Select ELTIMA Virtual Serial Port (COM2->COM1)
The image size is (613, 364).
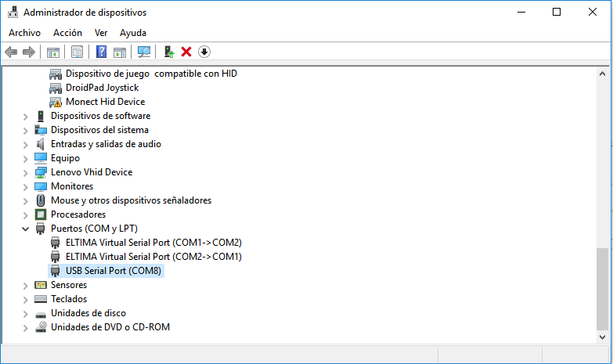tap(153, 257)
